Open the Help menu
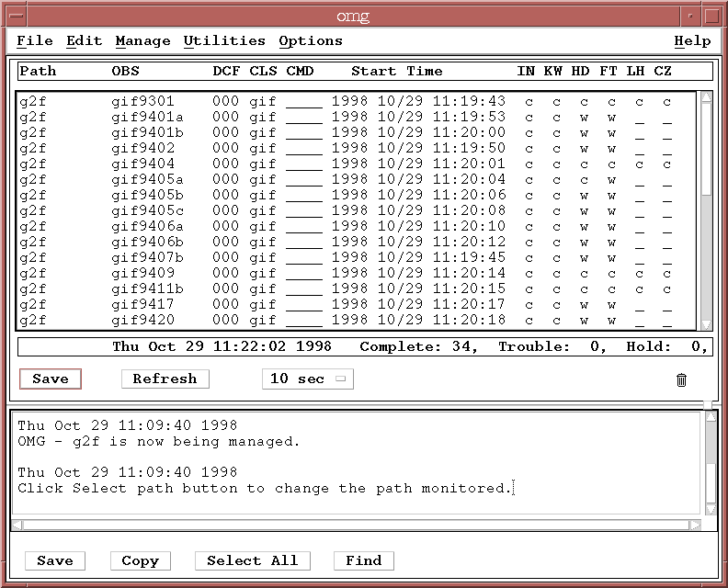Image resolution: width=728 pixels, height=588 pixels. [x=691, y=41]
